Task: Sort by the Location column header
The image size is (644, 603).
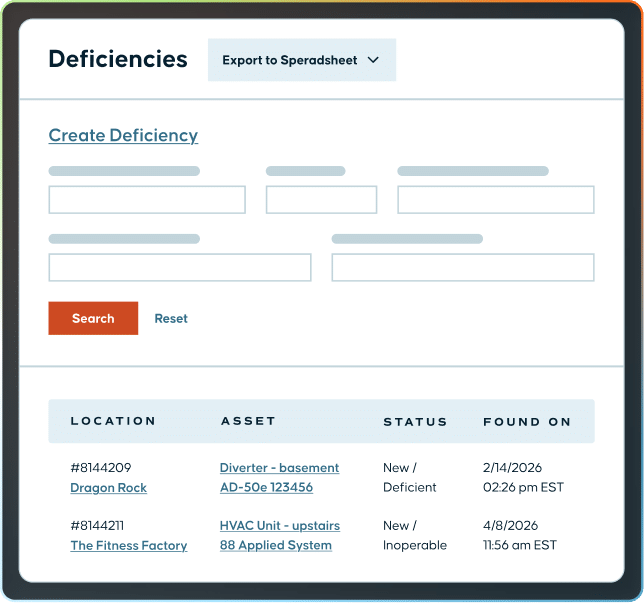Action: click(113, 422)
